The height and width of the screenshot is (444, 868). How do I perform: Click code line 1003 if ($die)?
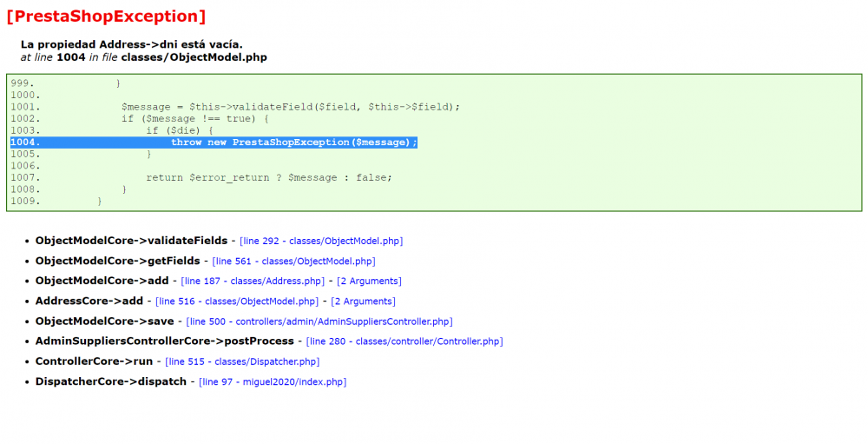point(180,131)
